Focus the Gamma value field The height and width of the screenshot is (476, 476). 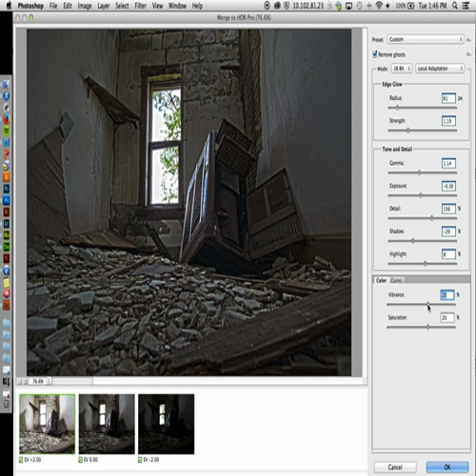(x=448, y=164)
